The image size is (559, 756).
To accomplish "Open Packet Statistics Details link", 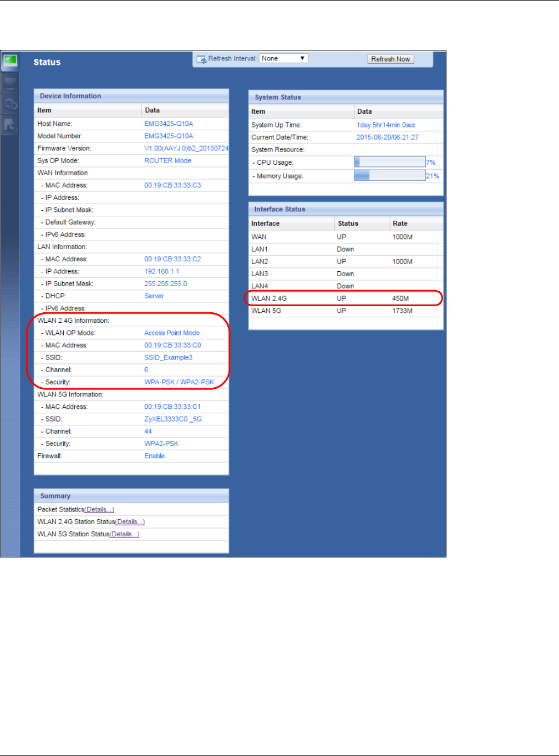I will [x=99, y=509].
